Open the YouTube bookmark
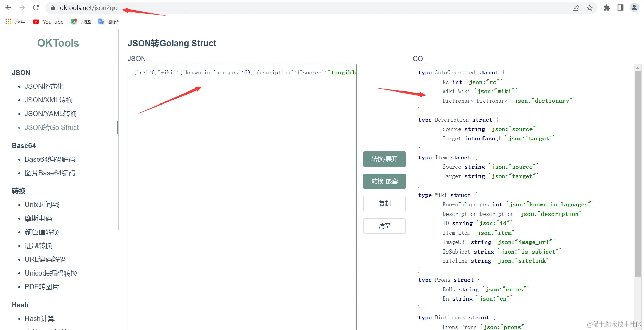Viewport: 644px width, 330px height. point(48,22)
